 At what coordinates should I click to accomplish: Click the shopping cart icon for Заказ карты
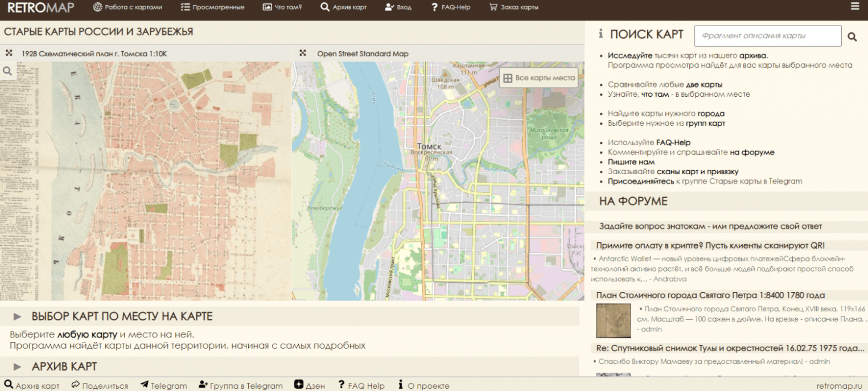[x=493, y=7]
